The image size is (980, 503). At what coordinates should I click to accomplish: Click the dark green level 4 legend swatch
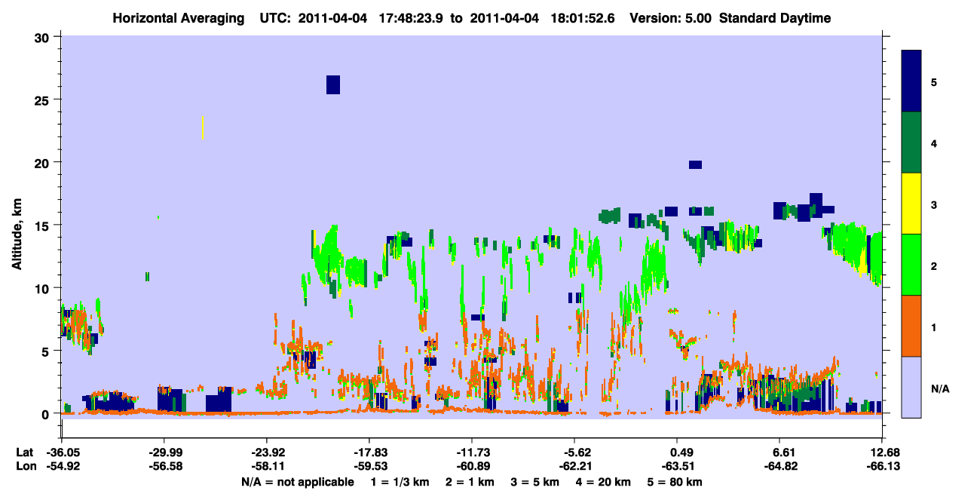pos(911,143)
